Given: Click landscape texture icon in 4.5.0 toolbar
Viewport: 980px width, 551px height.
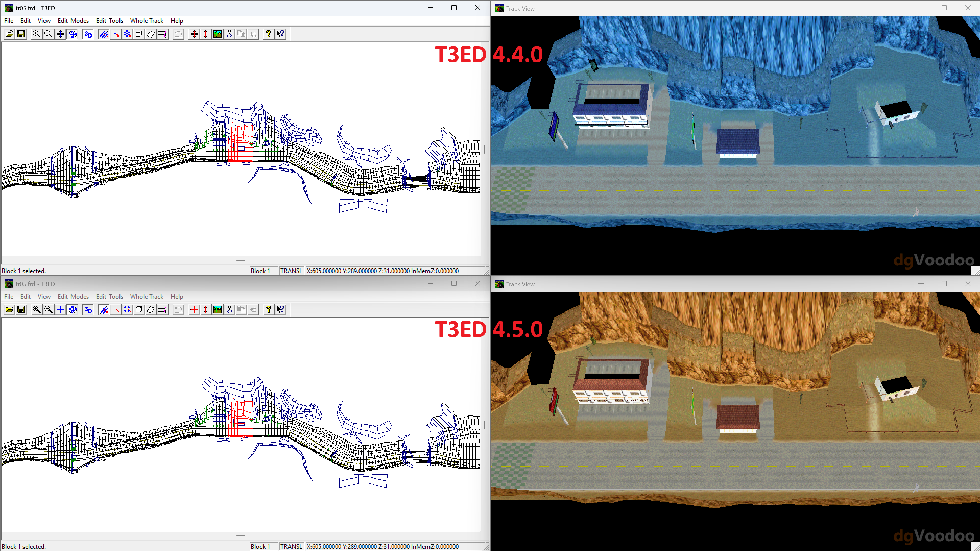Looking at the screenshot, I should coord(218,310).
